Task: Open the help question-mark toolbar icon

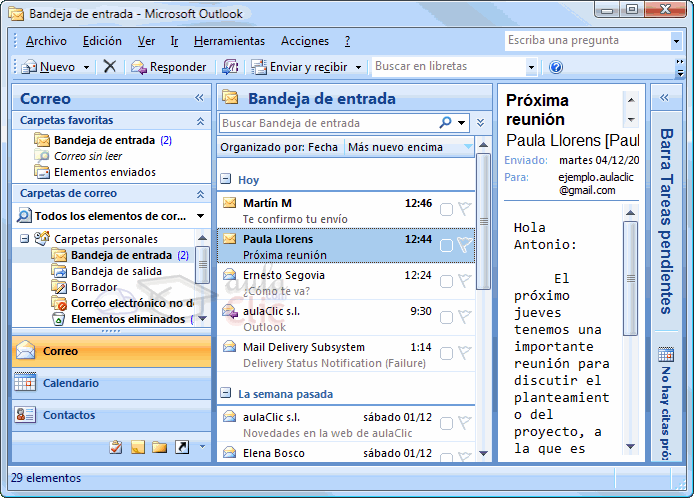Action: tap(556, 67)
